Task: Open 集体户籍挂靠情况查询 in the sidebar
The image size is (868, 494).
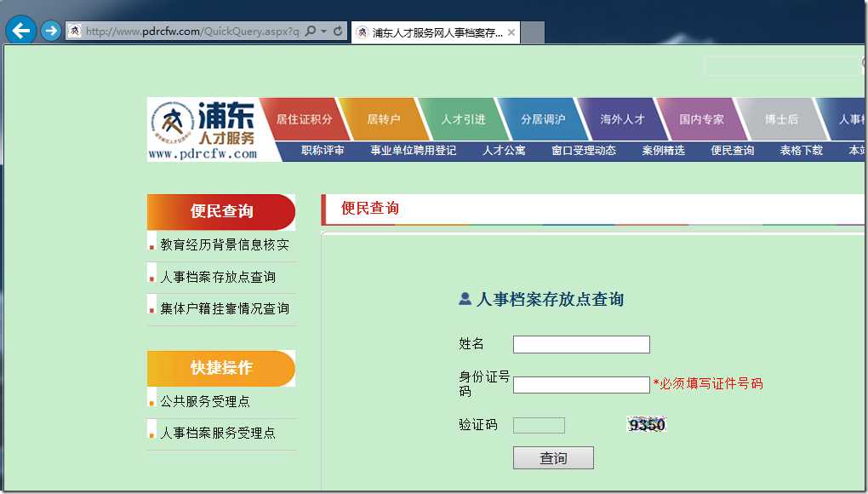Action: tap(224, 308)
